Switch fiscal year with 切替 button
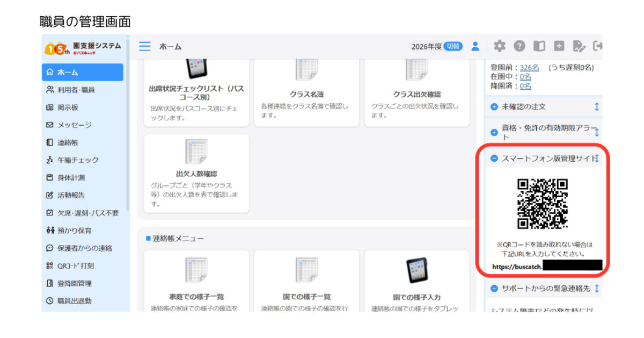The image size is (644, 338). [x=453, y=46]
